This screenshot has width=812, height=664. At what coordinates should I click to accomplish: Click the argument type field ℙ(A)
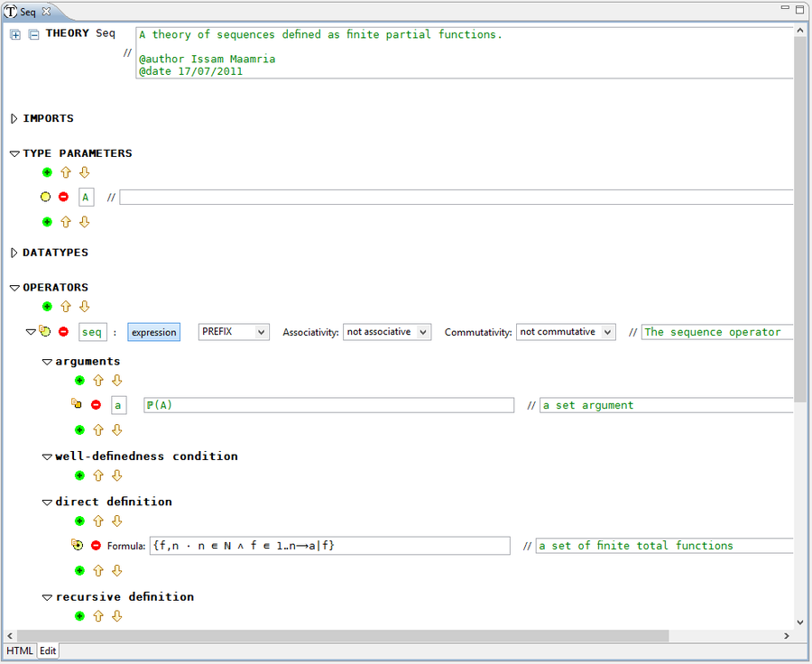pyautogui.click(x=328, y=405)
